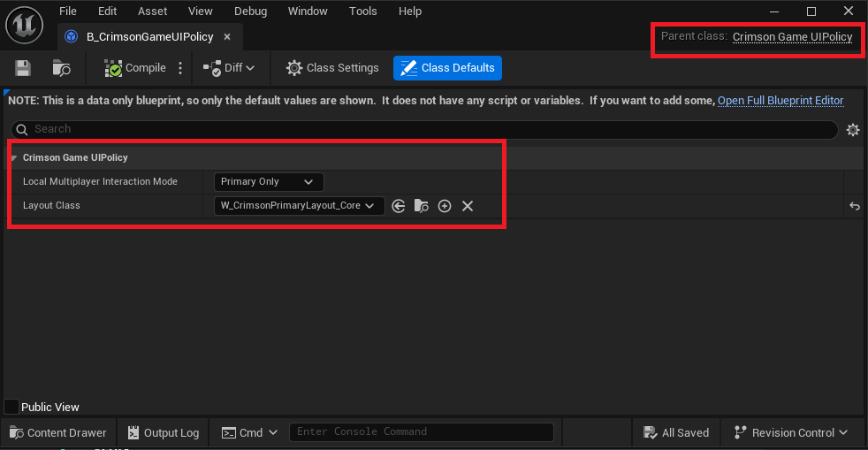Save the blueprint with the floppy disk icon

[23, 68]
